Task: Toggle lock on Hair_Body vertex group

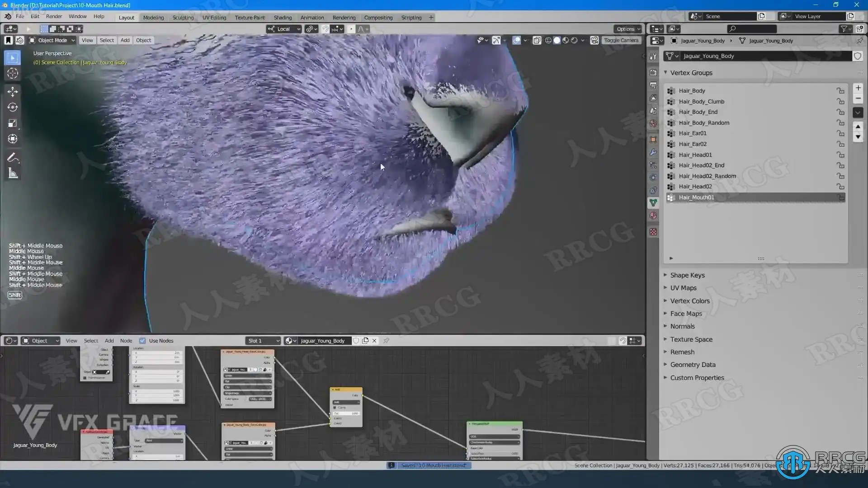Action: coord(840,91)
